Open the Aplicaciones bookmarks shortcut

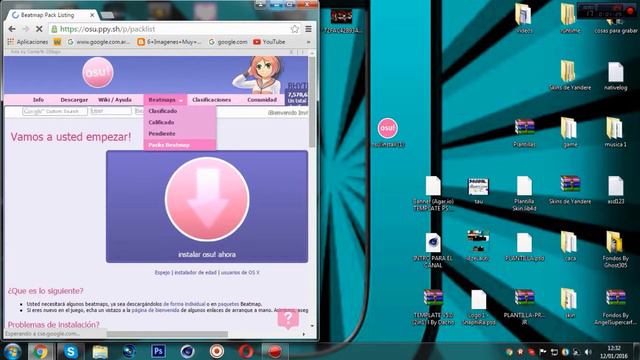28,42
